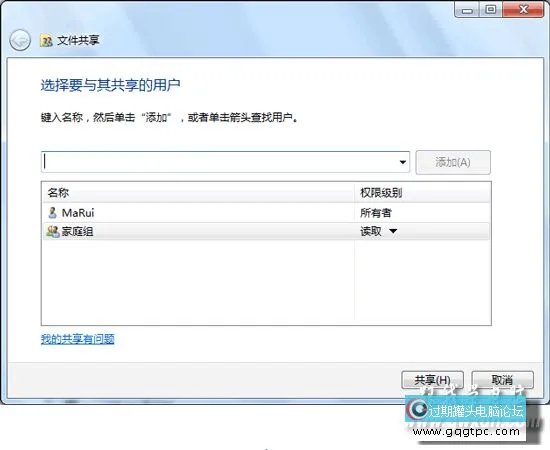Click the 共享(H) button
This screenshot has height=450, width=550.
pos(432,380)
